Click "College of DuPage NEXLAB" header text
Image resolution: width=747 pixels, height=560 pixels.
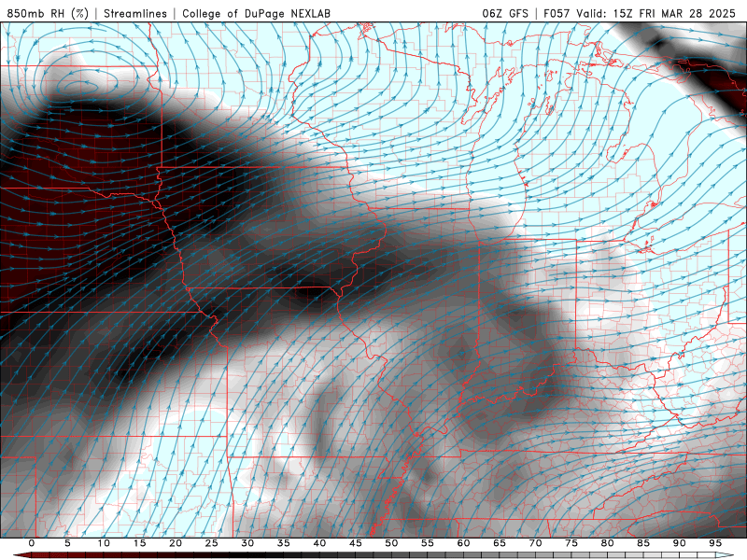point(256,13)
